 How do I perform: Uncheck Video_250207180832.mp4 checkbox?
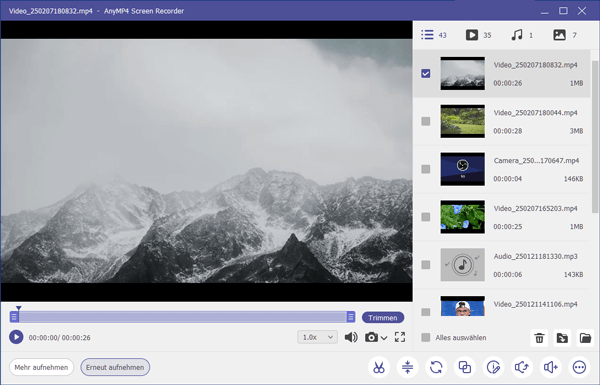tap(426, 73)
